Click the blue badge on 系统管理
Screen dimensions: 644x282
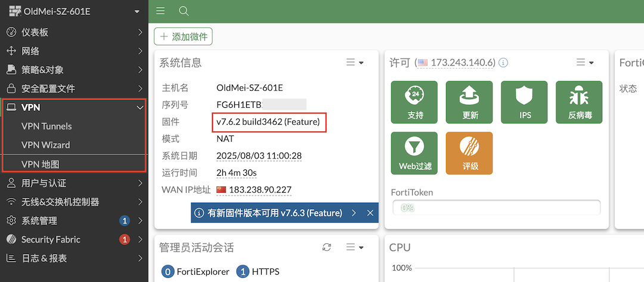(125, 221)
